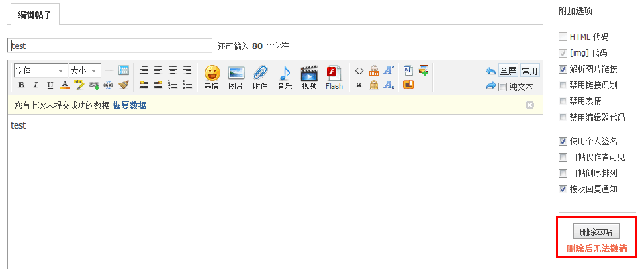This screenshot has height=269, width=644.
Task: Insert video using the 视频 icon
Action: coord(309,77)
